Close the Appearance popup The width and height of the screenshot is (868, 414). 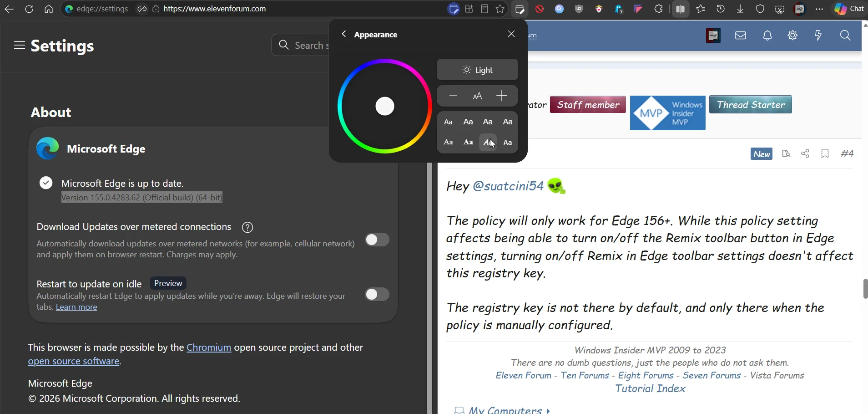coord(511,34)
